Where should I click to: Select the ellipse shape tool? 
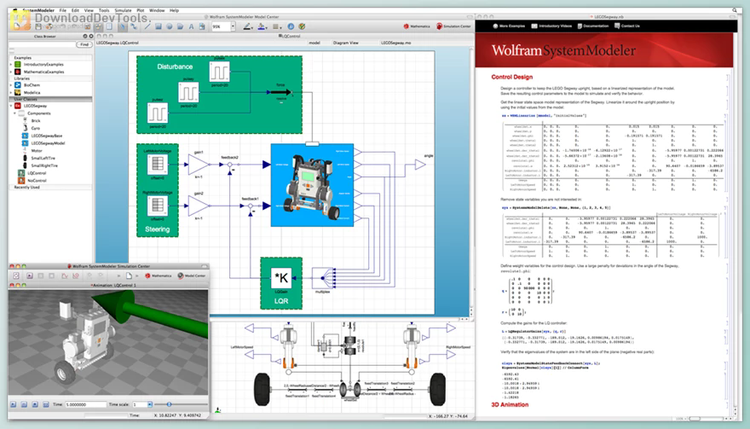click(169, 27)
